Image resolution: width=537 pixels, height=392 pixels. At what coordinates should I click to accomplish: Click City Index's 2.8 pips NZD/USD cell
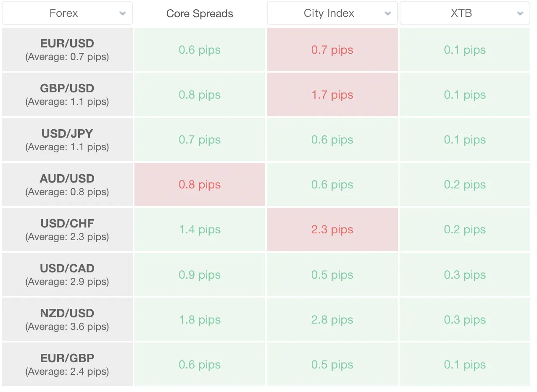point(332,319)
